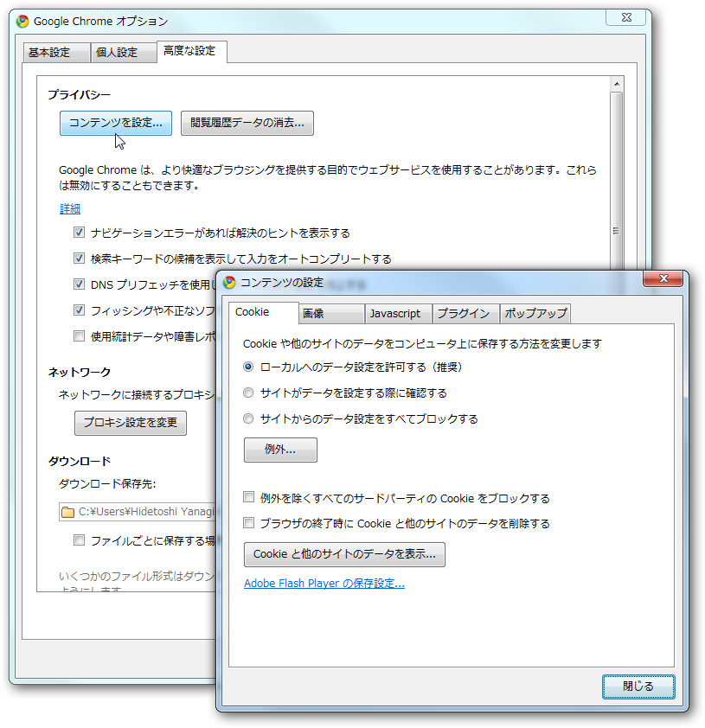Screen dimensions: 705x728
Task: Select サイトからのデータ設定をすべてブロックする radio button
Action: tap(248, 418)
